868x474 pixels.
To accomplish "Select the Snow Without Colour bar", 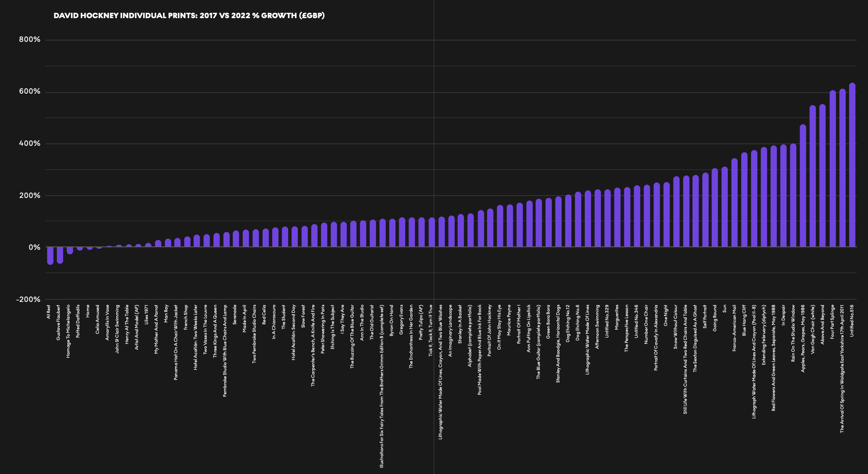I will 676,212.
